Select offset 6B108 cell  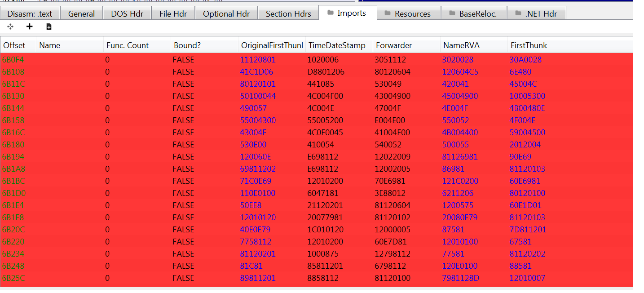[x=13, y=72]
